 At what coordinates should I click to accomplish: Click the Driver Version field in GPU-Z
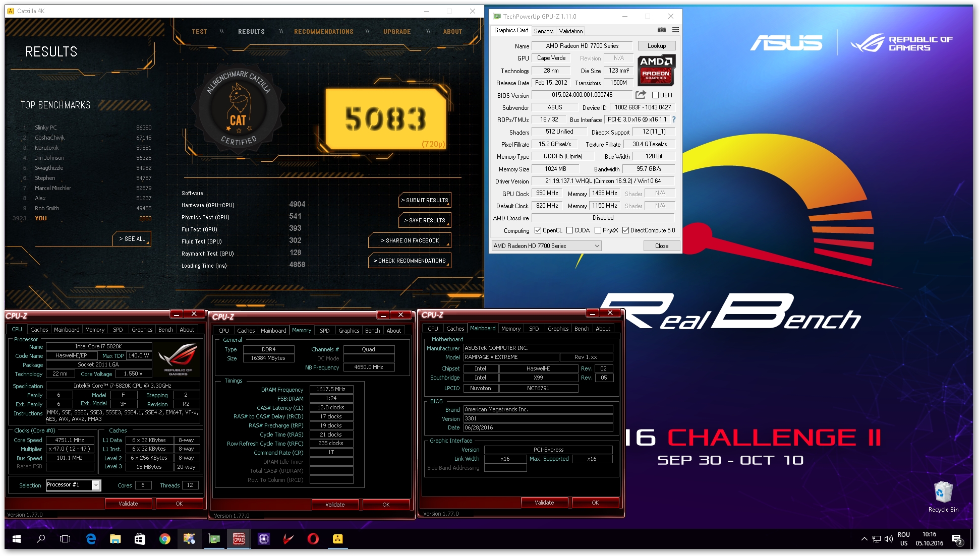tap(603, 181)
